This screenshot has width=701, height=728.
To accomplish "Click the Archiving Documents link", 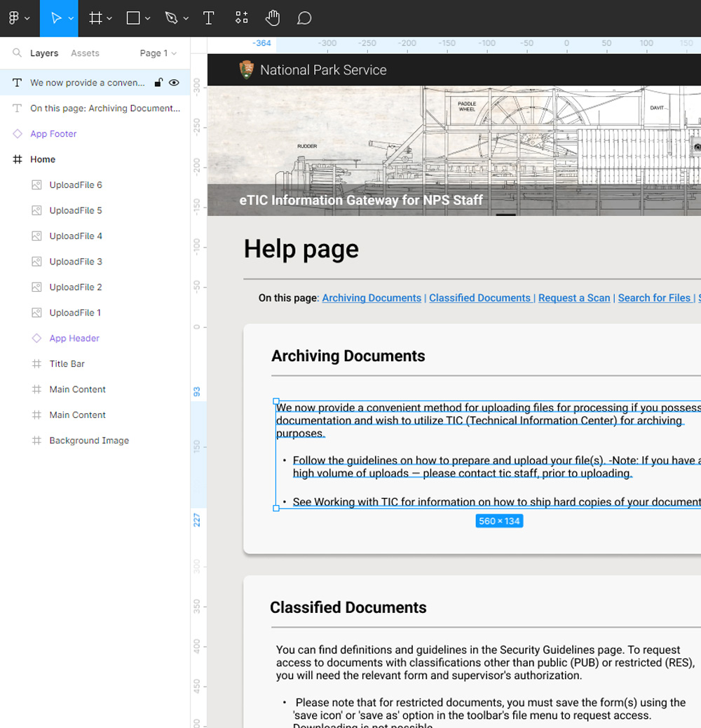I will coord(372,298).
